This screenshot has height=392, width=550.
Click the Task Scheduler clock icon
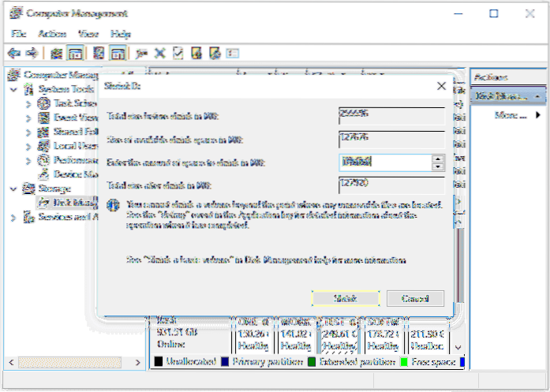pyautogui.click(x=43, y=103)
